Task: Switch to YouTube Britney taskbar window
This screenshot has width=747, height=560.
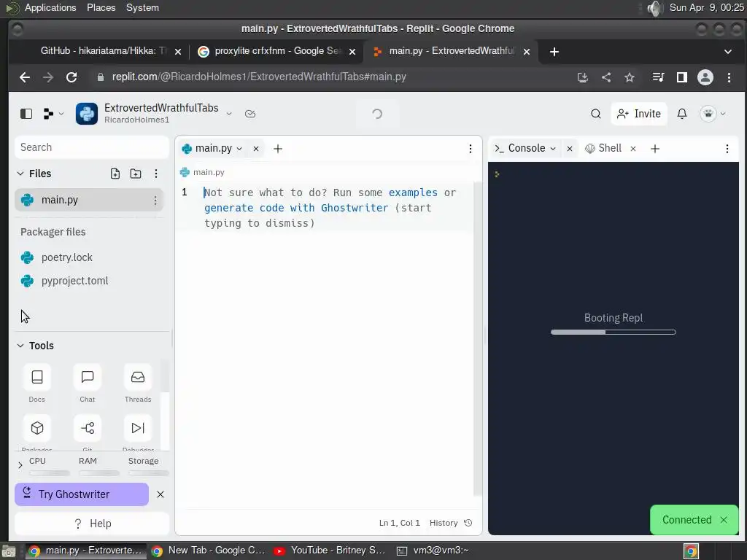Action: [x=330, y=551]
